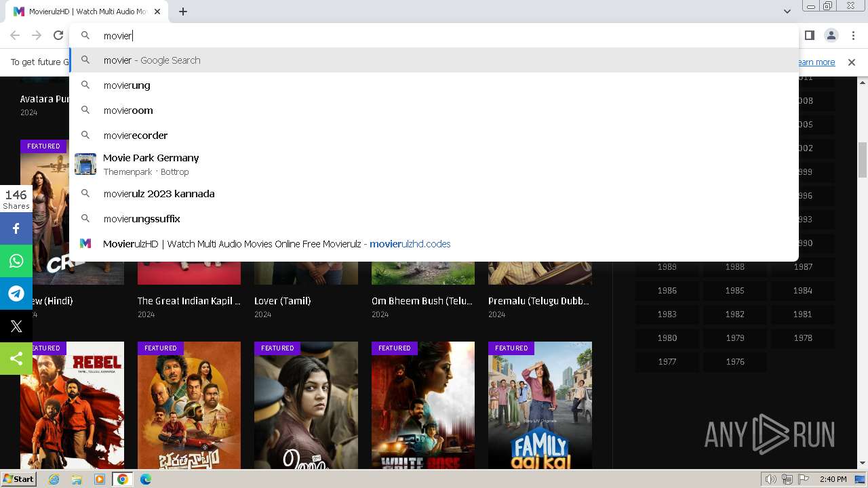Open a new browser tab

tap(183, 12)
